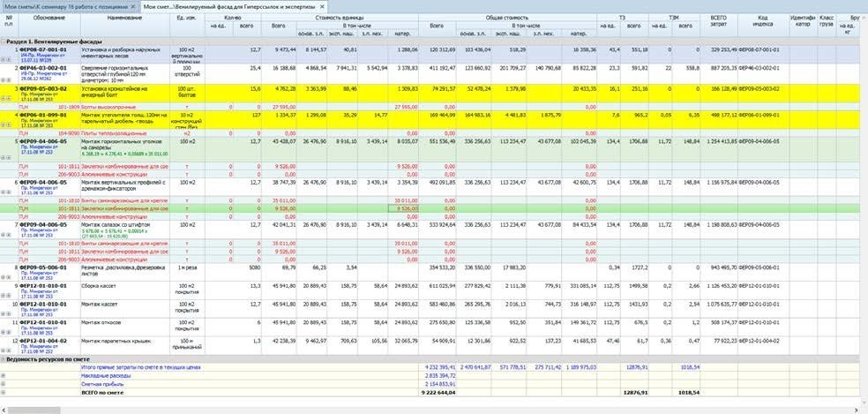
Task: Open the 'Итого прямые затраты по смете' link
Action: click(140, 367)
